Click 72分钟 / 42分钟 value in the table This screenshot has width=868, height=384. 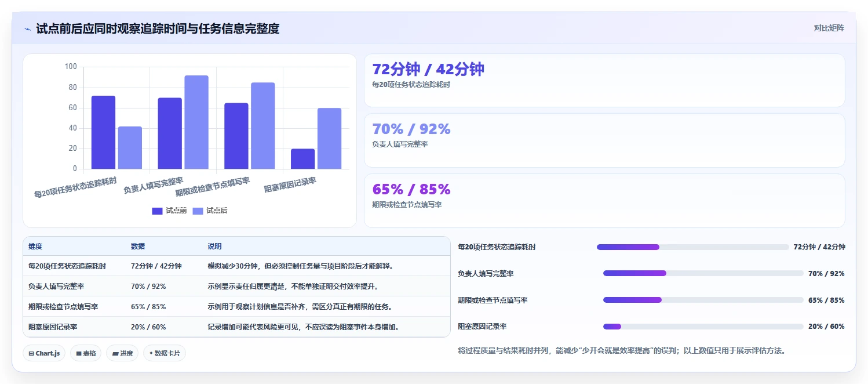[156, 266]
